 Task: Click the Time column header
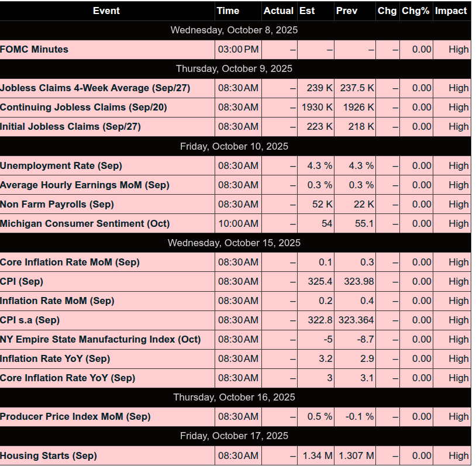coord(227,11)
